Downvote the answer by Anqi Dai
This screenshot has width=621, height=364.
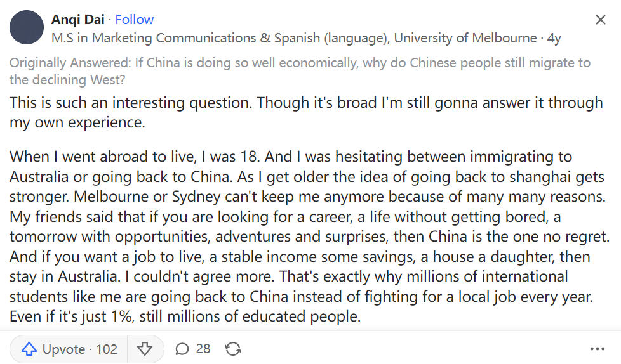145,349
